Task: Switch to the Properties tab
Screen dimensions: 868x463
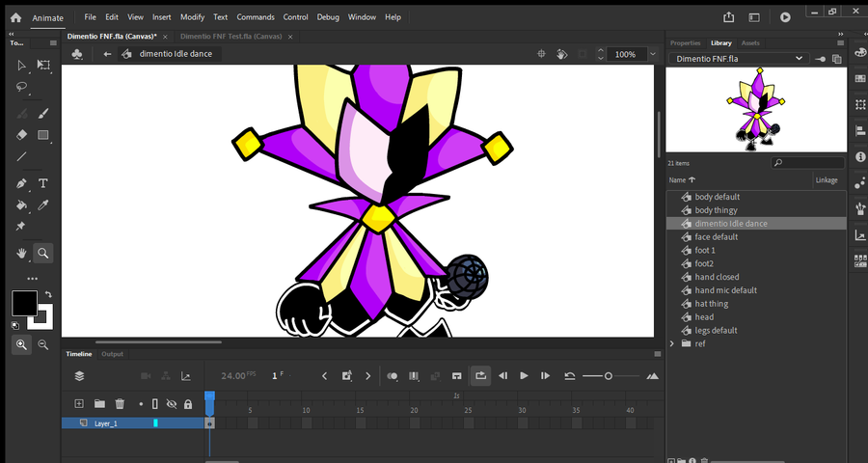Action: 686,43
